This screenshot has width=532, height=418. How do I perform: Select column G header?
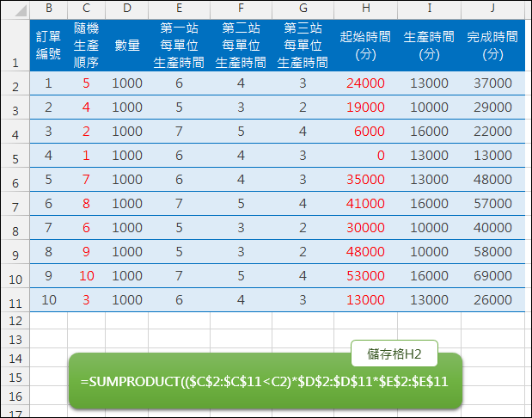(x=303, y=9)
